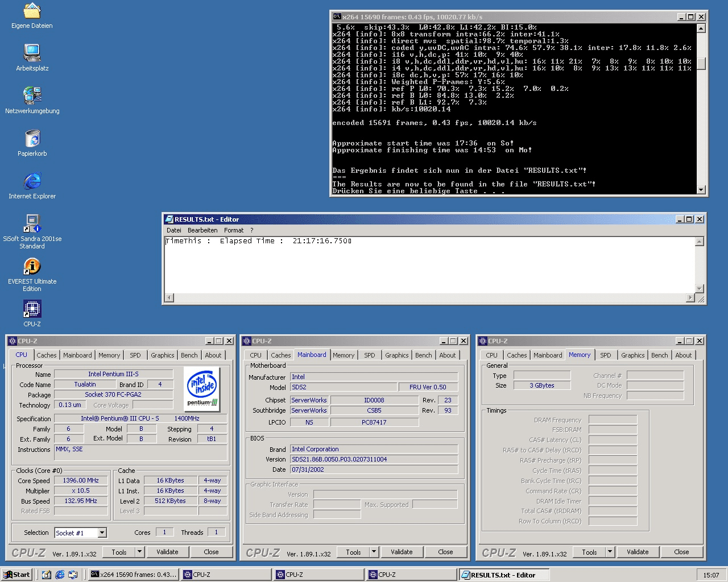
Task: Click Validate in Mainboard window
Action: (402, 552)
